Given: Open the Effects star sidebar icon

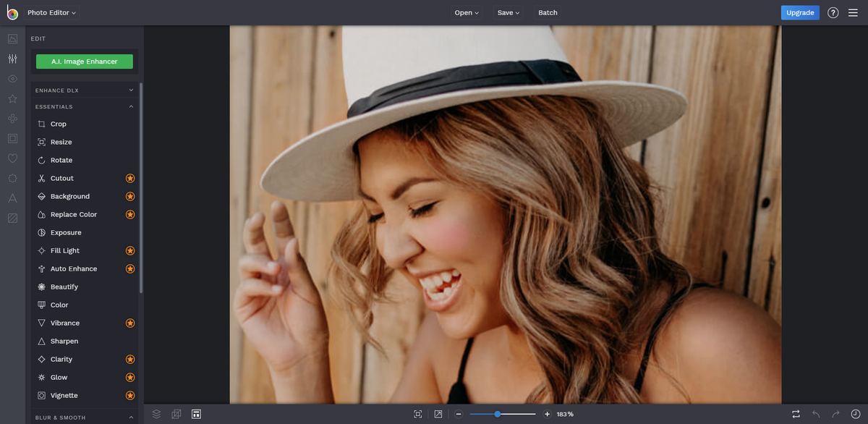Looking at the screenshot, I should (x=12, y=98).
